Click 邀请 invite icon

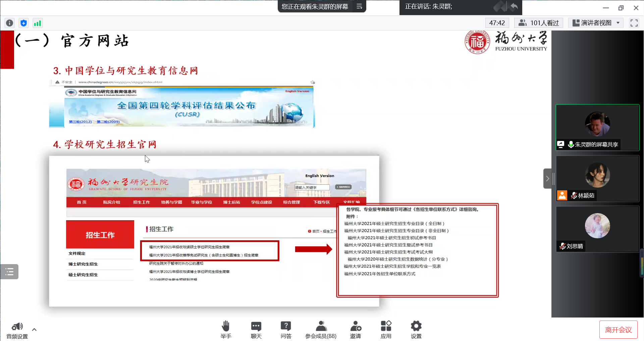click(x=356, y=330)
